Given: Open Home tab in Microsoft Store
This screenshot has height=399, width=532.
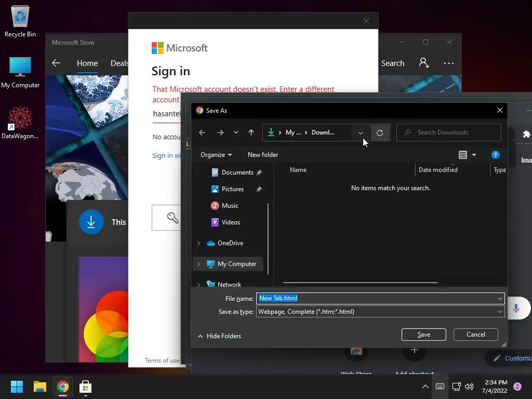Looking at the screenshot, I should 87,63.
